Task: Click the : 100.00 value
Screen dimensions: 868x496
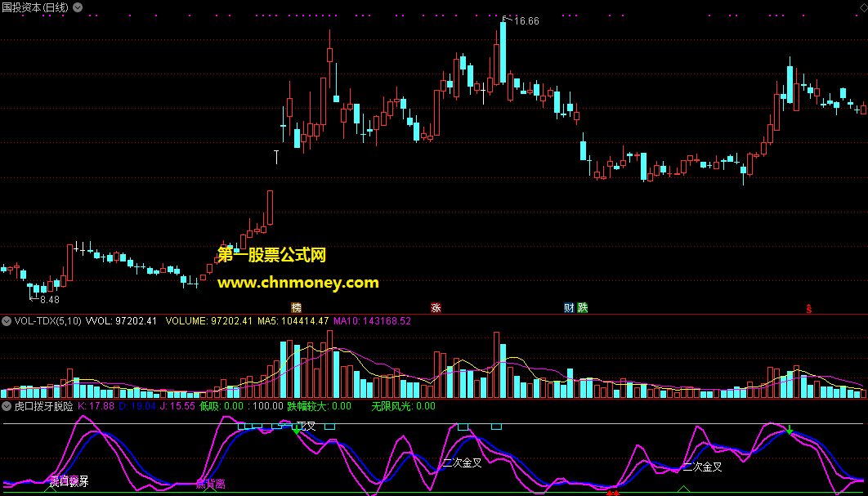Action: click(x=265, y=406)
